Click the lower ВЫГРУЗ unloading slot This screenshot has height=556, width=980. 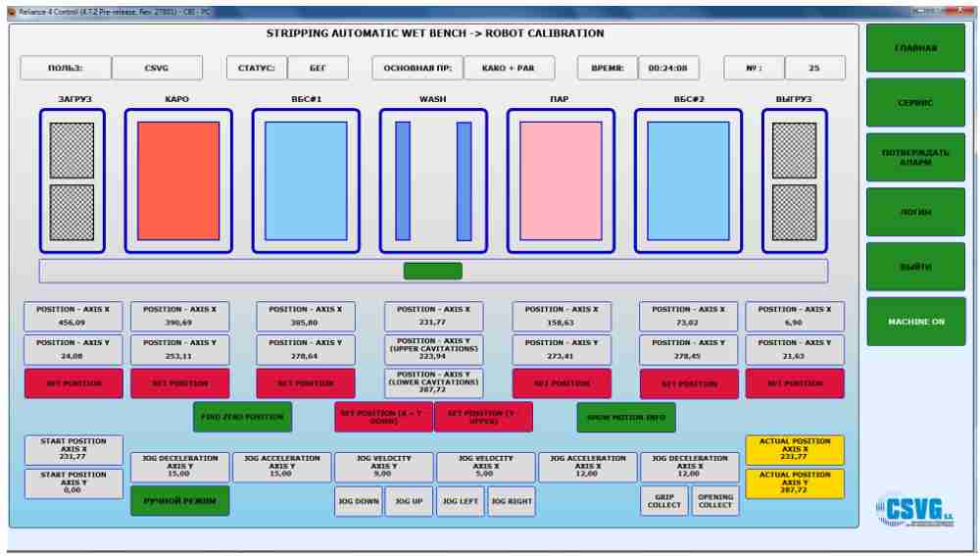pos(794,211)
